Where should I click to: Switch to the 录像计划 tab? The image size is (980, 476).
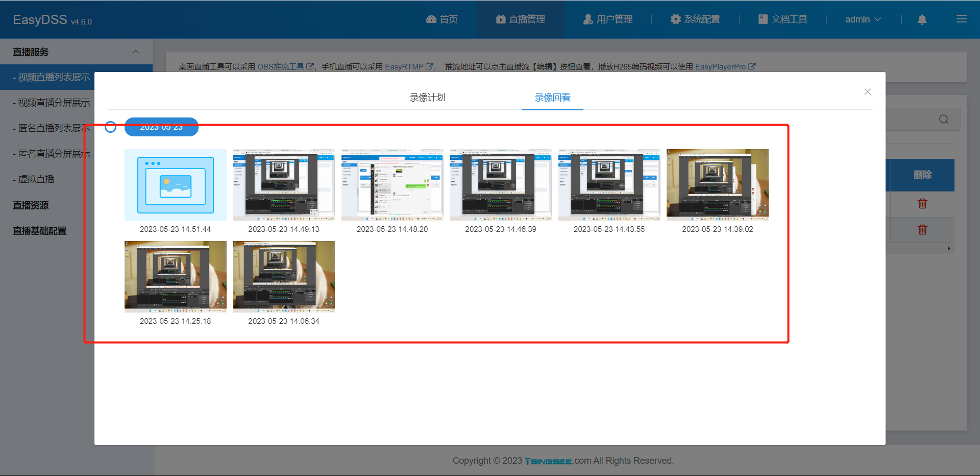tap(428, 98)
